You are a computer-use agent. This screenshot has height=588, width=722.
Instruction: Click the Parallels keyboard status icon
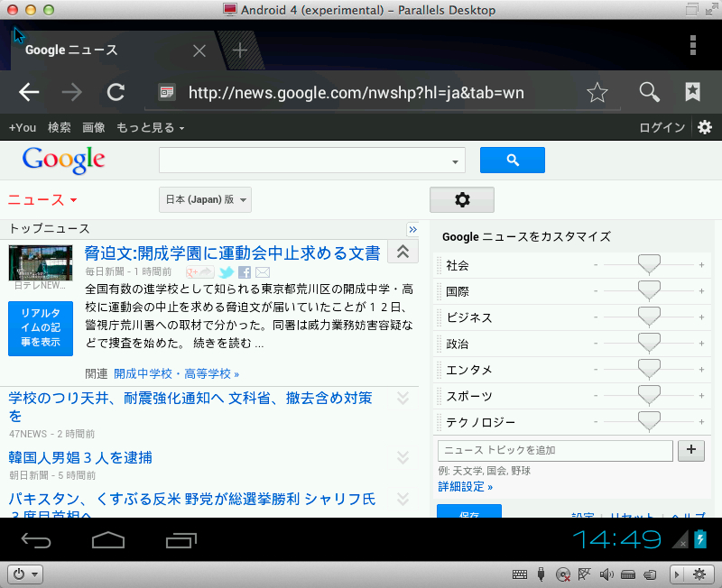click(x=520, y=574)
